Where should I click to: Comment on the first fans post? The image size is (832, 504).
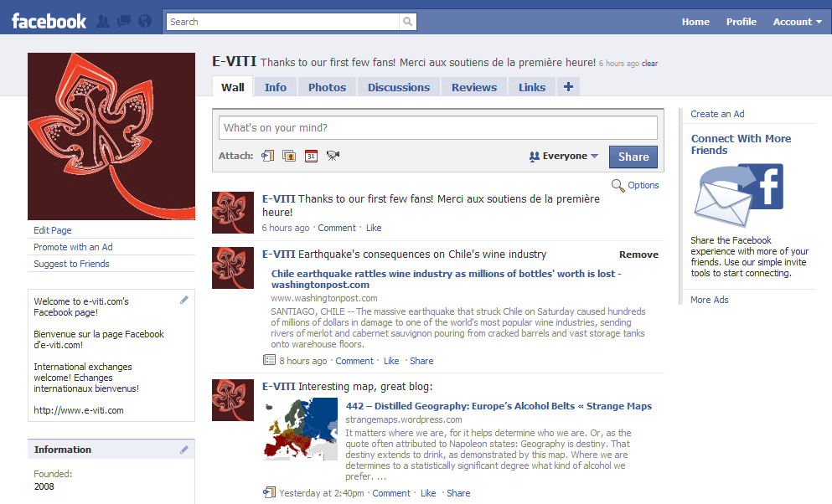337,228
